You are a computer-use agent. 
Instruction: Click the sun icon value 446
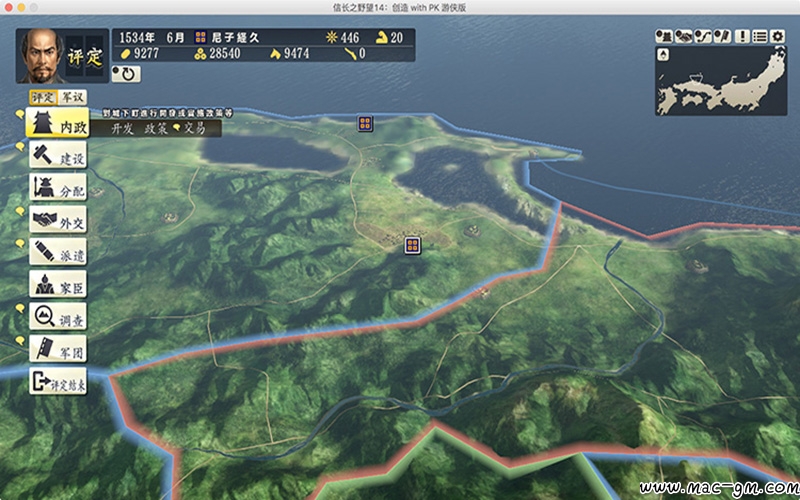pos(349,37)
